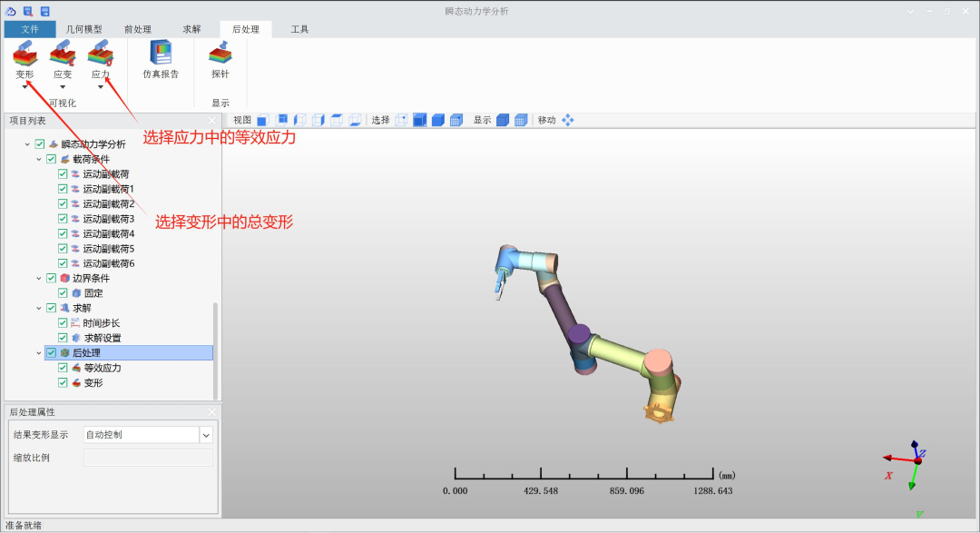Uncheck the 运动副载荷6 checkbox
Screen dimensions: 980x533
coord(63,263)
